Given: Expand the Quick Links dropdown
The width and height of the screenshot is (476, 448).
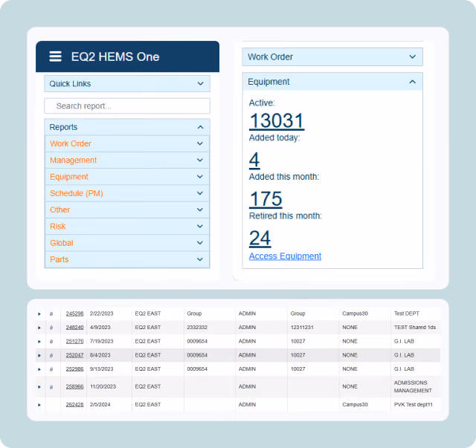Looking at the screenshot, I should tap(127, 84).
